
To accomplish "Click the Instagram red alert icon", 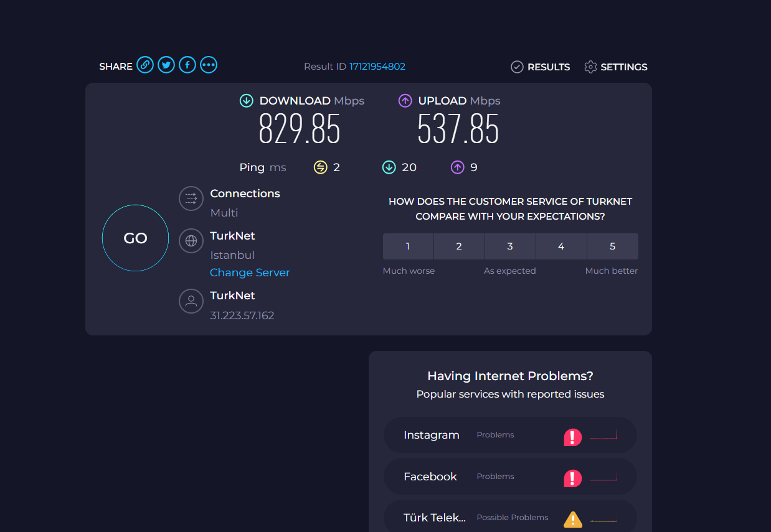I will pyautogui.click(x=572, y=437).
